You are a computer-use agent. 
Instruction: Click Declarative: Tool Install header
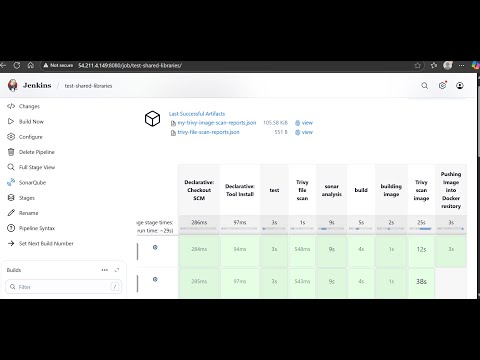(x=240, y=190)
